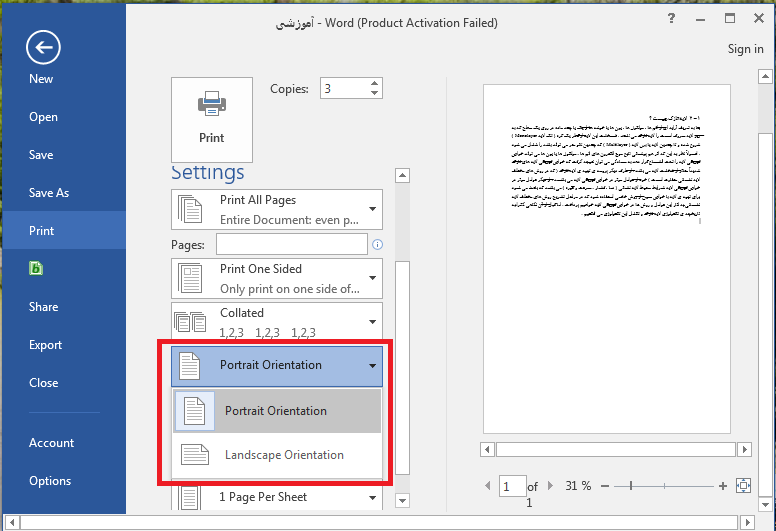The width and height of the screenshot is (776, 531).
Task: Go to next page arrow
Action: coord(550,486)
